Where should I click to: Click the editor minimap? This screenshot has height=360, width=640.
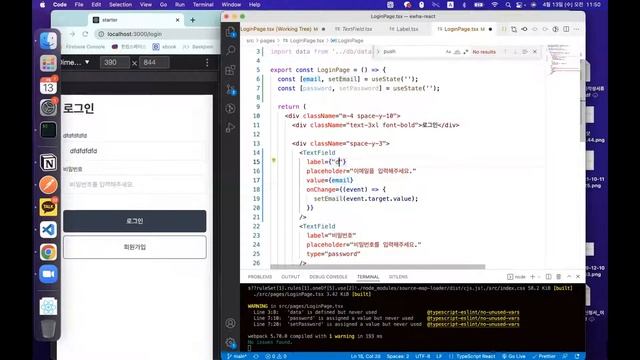pos(562,59)
